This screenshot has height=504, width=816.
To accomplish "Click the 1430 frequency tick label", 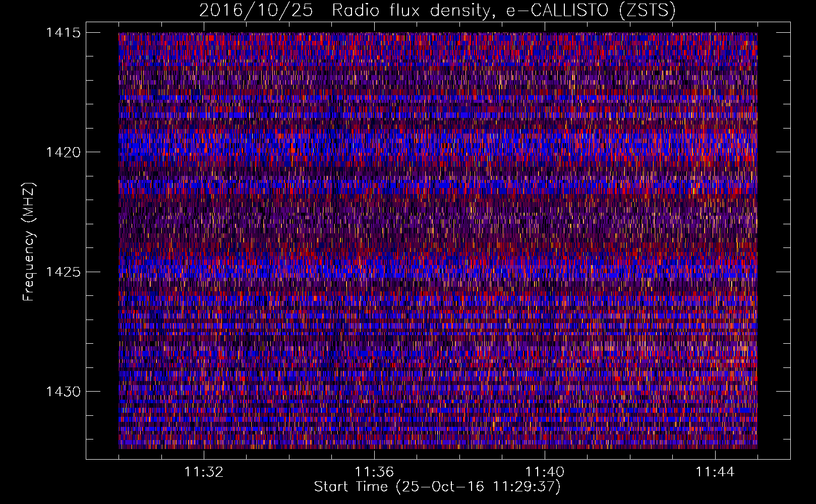I will click(63, 392).
